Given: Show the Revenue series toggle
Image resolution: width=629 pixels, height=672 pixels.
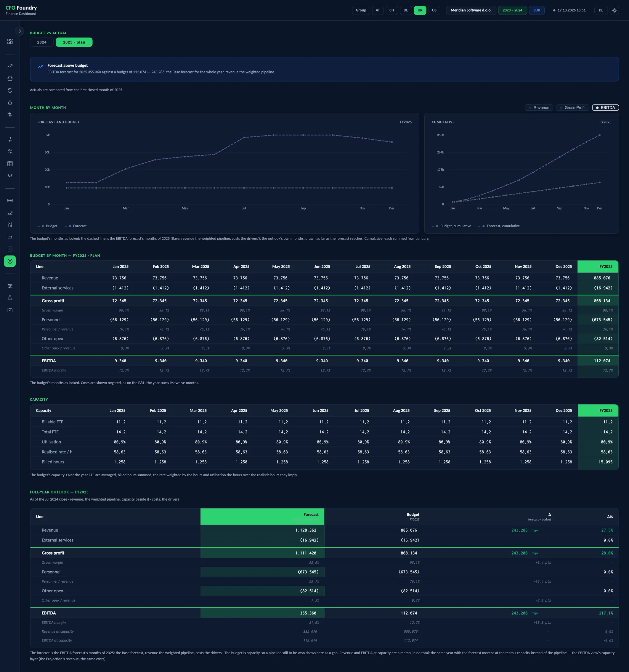Looking at the screenshot, I should [x=539, y=107].
